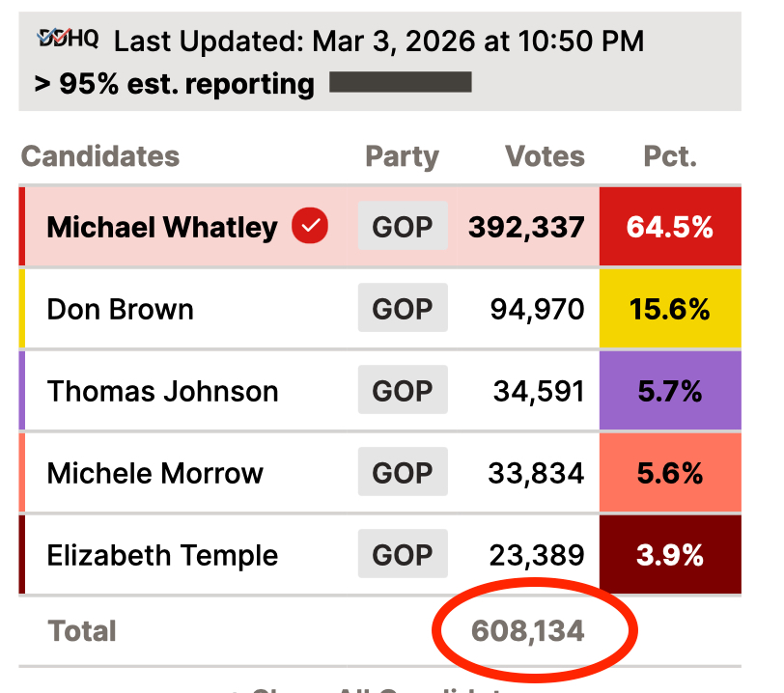Open Michael Whatley's candidate name link
The width and height of the screenshot is (784, 693).
pos(162,227)
